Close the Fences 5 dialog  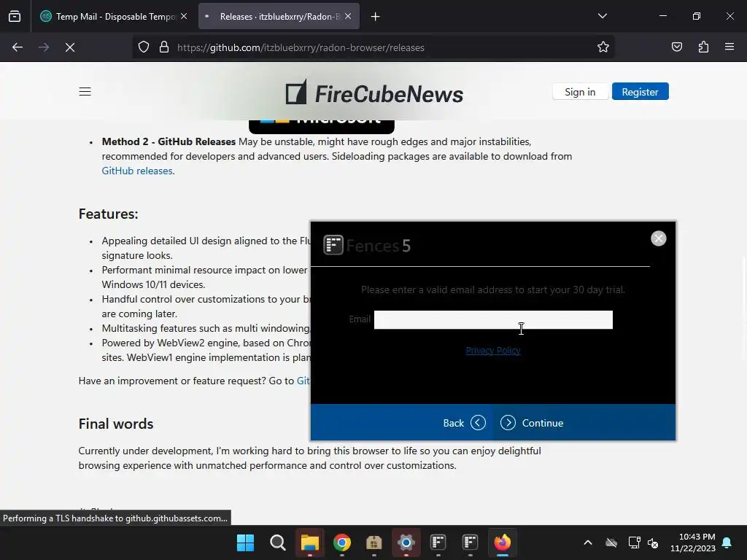pyautogui.click(x=659, y=238)
